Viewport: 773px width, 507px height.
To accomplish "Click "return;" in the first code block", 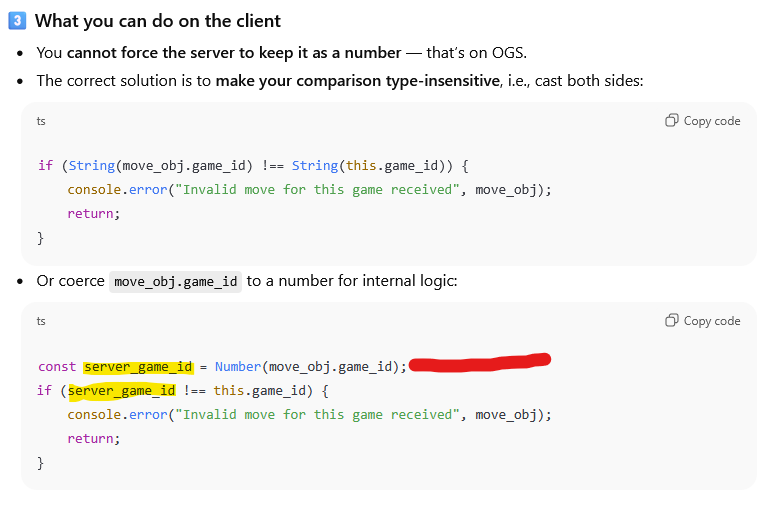I will (93, 213).
